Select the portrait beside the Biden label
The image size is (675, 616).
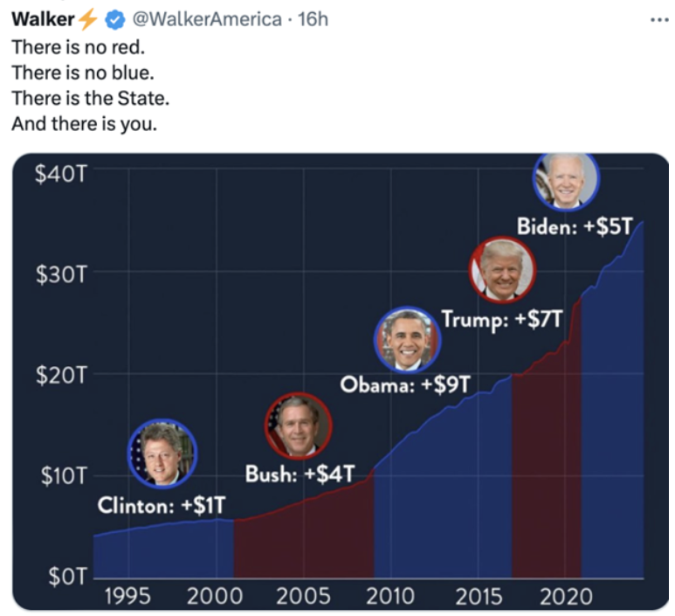566,181
